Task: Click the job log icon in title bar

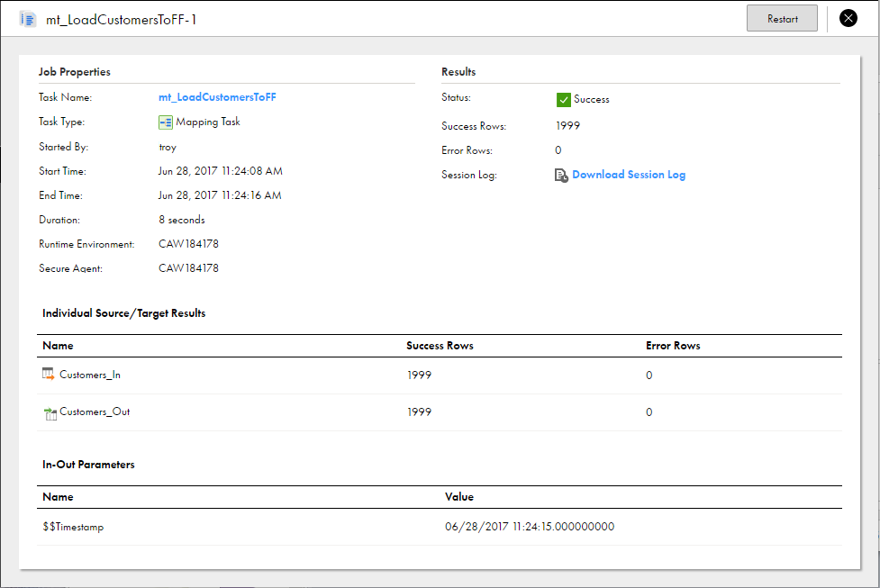Action: [28, 20]
